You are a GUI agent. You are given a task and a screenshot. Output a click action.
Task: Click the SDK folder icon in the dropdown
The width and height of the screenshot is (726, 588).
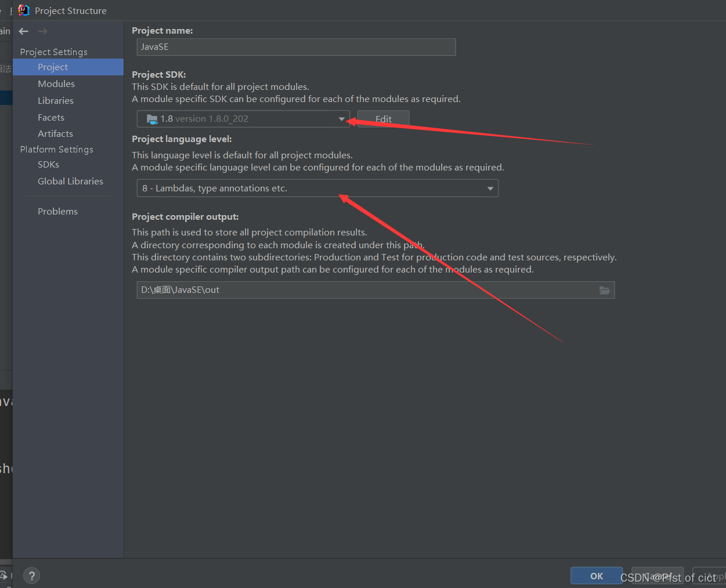click(152, 119)
